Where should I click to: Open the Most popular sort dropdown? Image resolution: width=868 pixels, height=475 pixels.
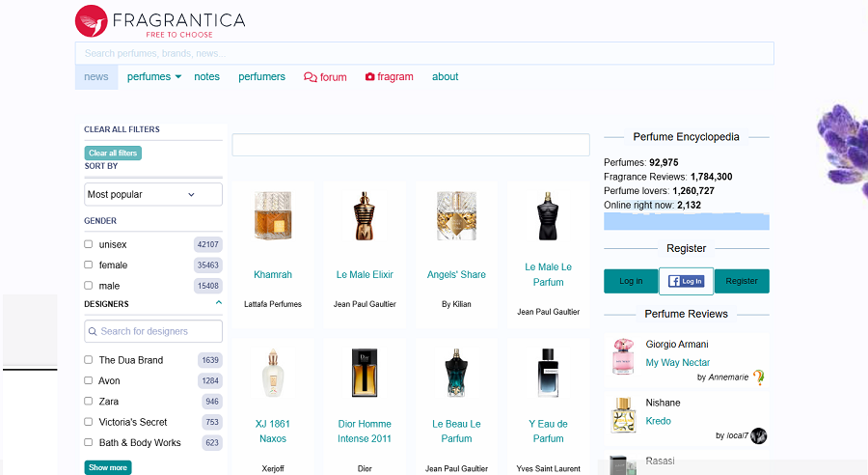tap(153, 195)
